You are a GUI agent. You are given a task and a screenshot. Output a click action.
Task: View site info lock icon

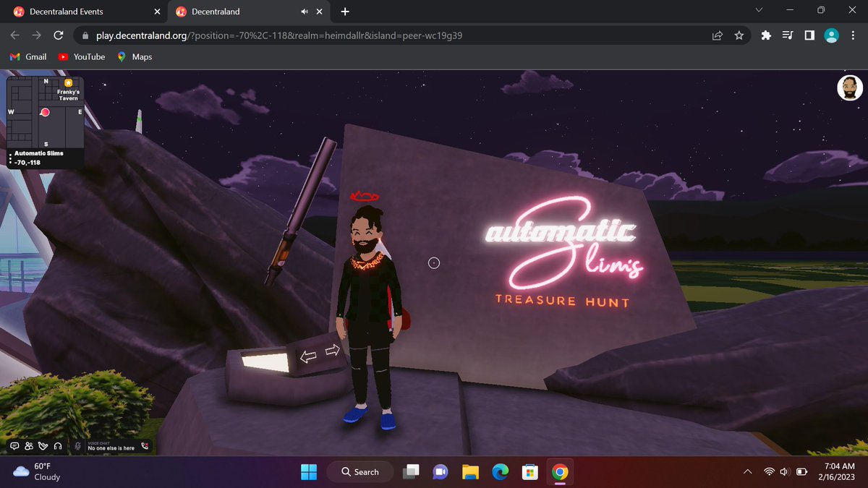85,35
